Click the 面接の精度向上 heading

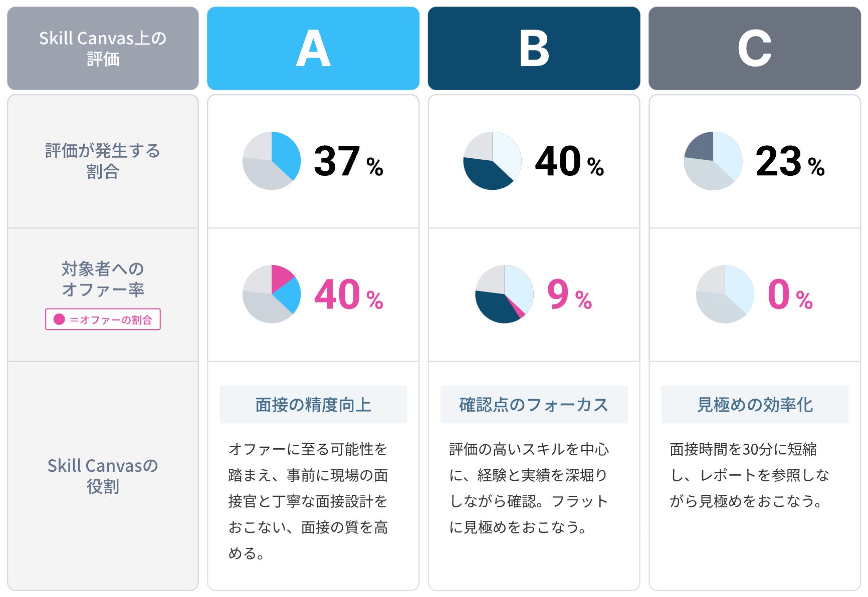(313, 405)
